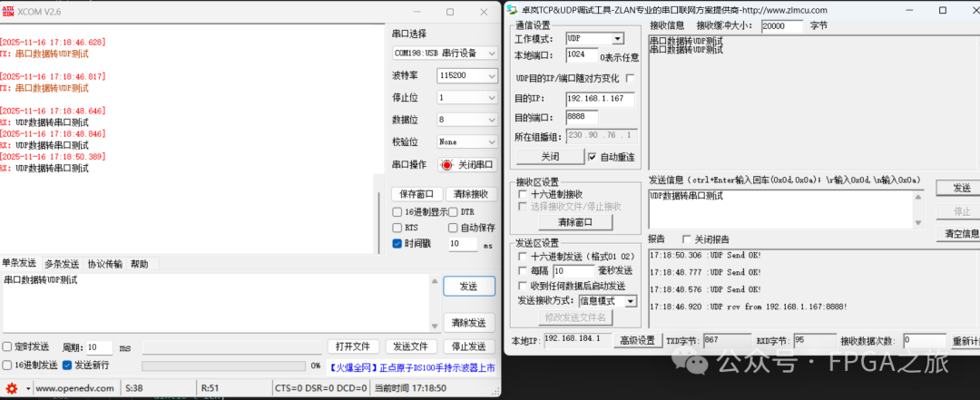Check 收到任何数据后启动发送 checkbox

(x=523, y=286)
